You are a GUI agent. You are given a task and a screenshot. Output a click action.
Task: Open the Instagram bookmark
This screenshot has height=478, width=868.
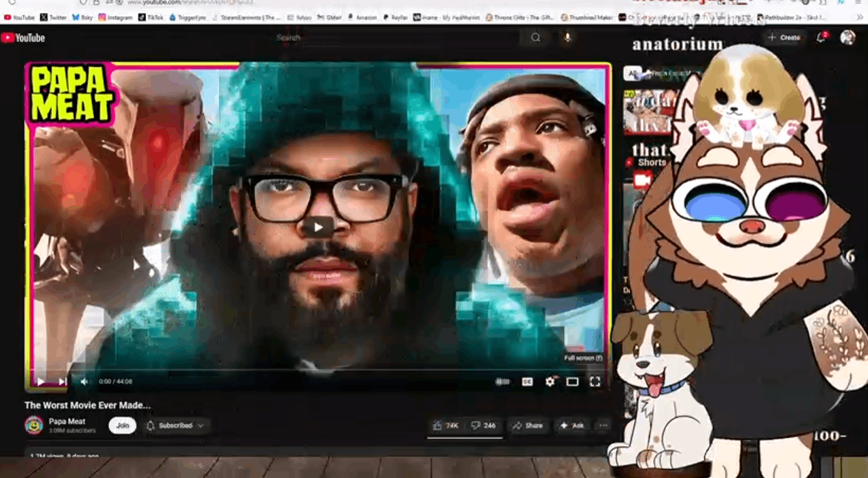coord(116,18)
